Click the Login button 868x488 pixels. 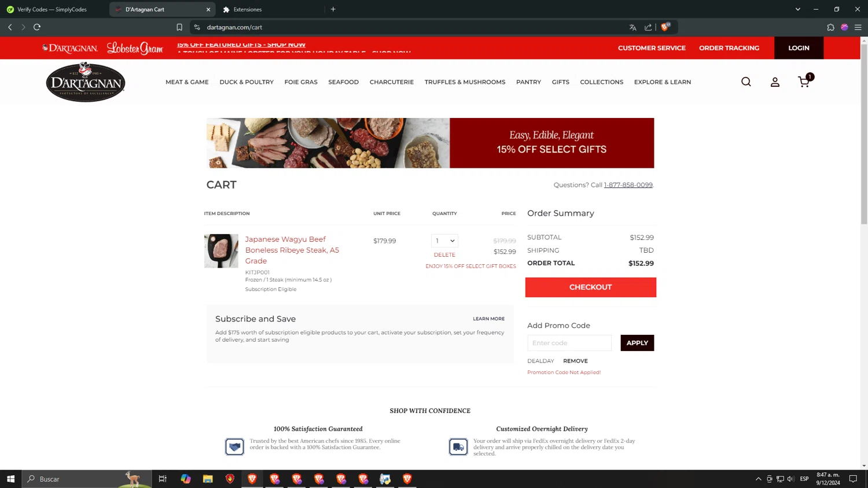coord(799,48)
